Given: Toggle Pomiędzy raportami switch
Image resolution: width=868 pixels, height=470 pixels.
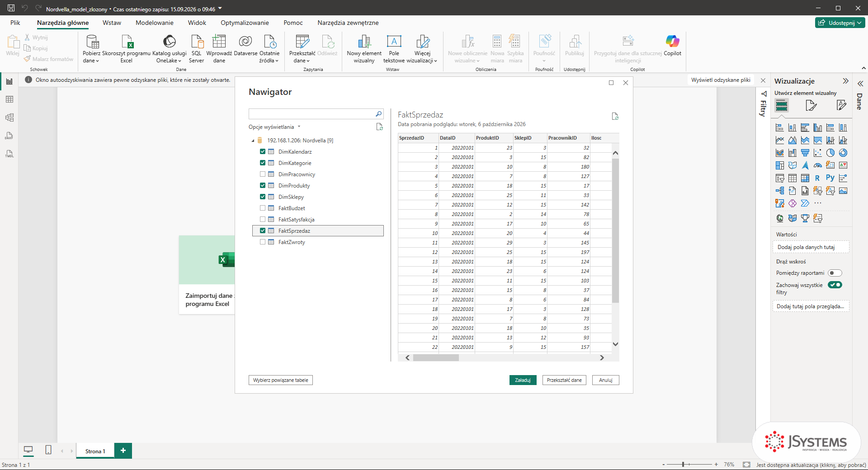Looking at the screenshot, I should point(835,273).
